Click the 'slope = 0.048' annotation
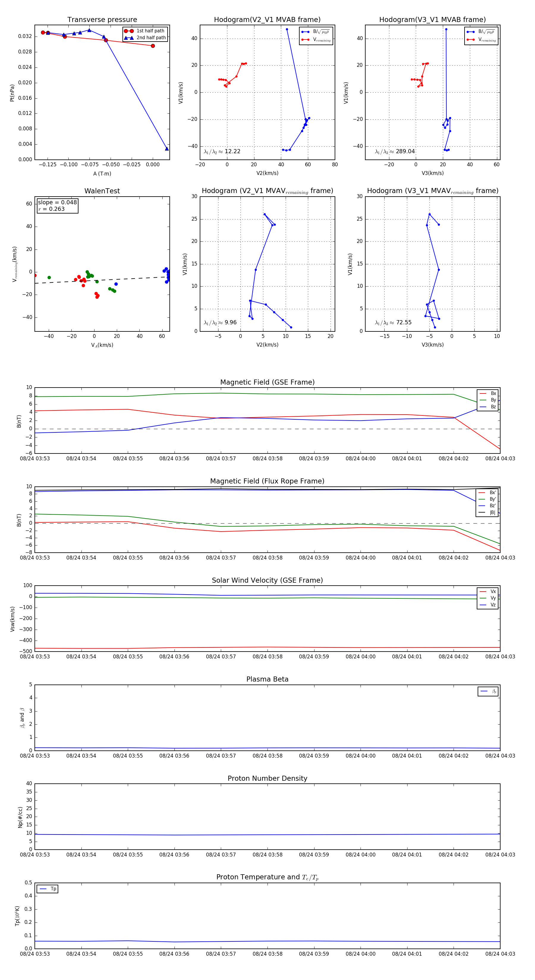Screen dimensions: 535x980 click(x=57, y=203)
